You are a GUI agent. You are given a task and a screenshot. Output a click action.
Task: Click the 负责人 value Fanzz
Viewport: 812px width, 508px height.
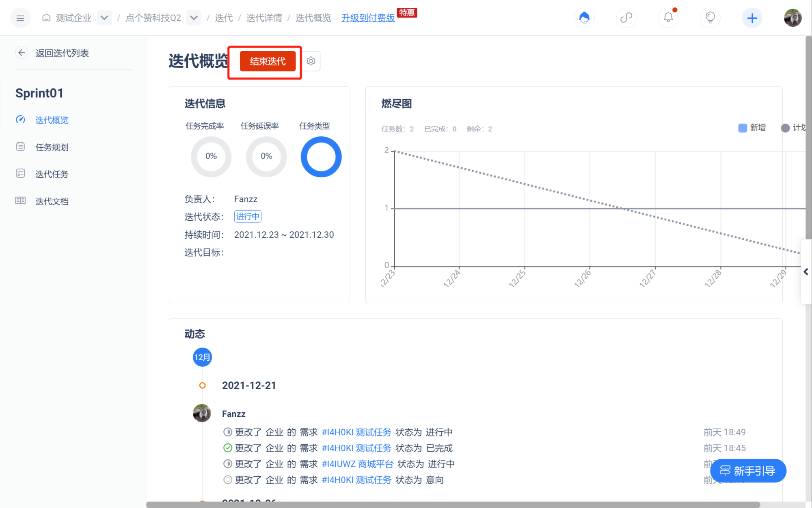246,199
